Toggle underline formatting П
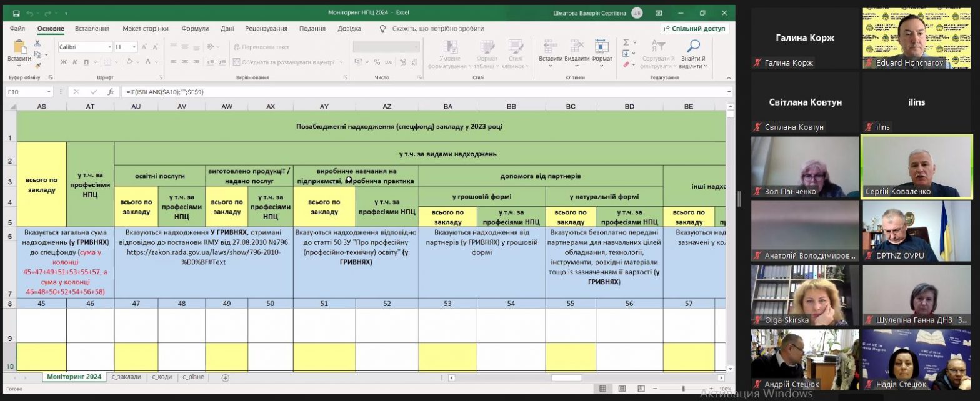This screenshot has width=980, height=401. pyautogui.click(x=86, y=62)
